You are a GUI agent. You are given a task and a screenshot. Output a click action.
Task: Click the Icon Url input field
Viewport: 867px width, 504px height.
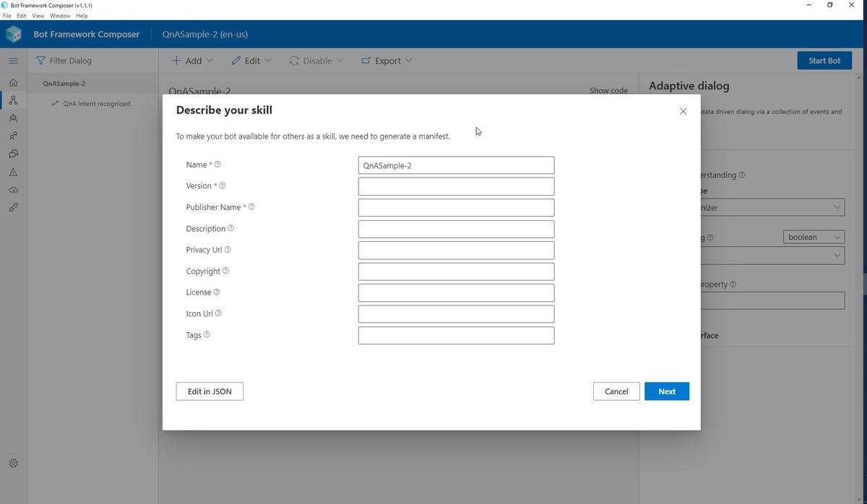click(456, 314)
